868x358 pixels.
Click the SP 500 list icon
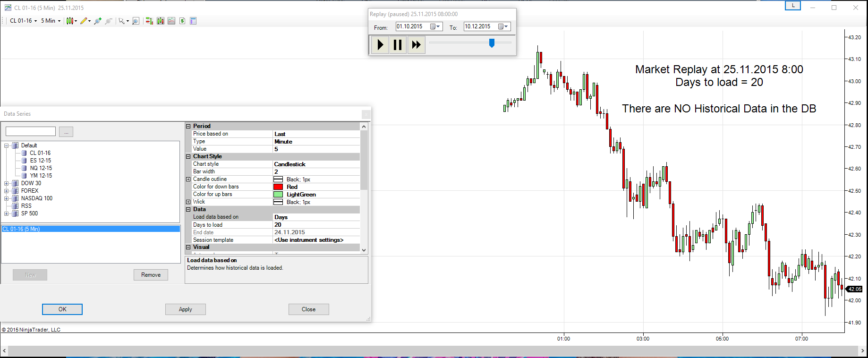(15, 213)
